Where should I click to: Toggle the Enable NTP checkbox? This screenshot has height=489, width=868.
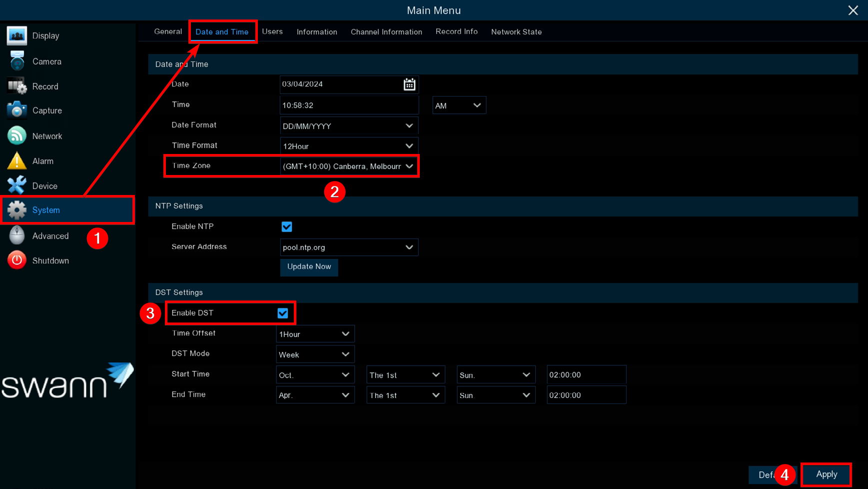pyautogui.click(x=286, y=226)
